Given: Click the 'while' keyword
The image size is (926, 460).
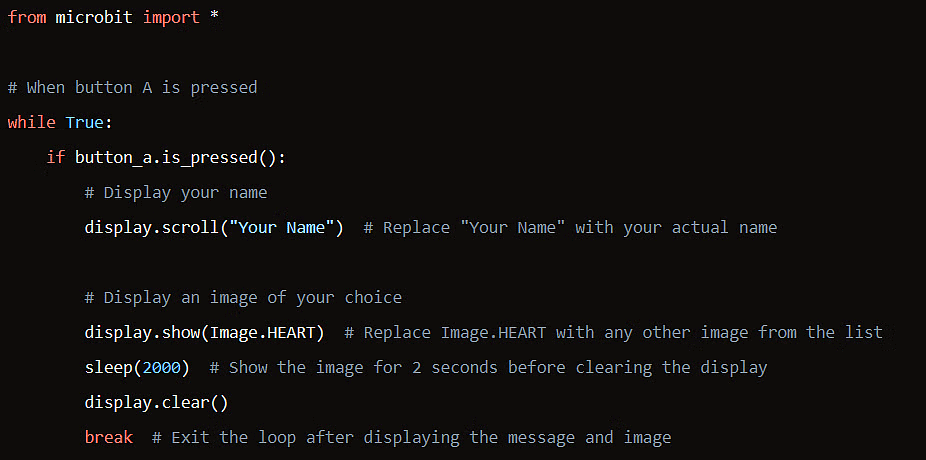Looking at the screenshot, I should (31, 122).
